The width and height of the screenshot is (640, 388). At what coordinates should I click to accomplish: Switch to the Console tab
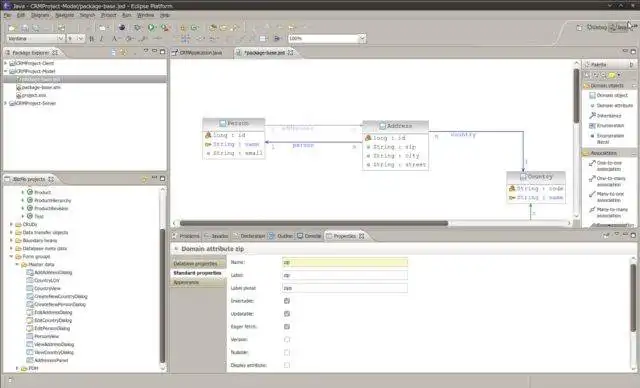pos(309,236)
